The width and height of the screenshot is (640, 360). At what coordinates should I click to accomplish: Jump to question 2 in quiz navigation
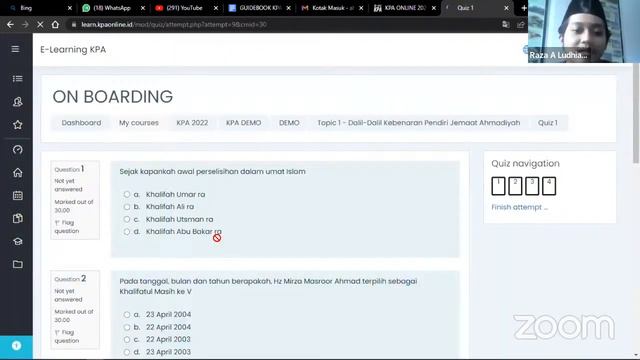(x=515, y=186)
